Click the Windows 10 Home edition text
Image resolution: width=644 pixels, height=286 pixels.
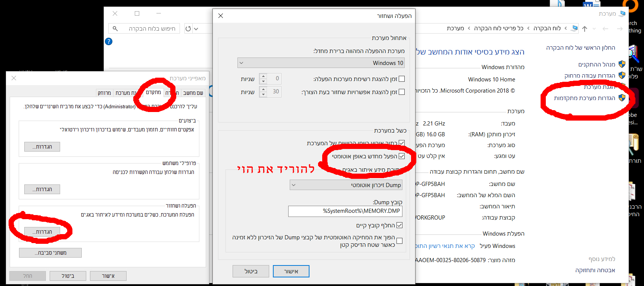point(491,79)
